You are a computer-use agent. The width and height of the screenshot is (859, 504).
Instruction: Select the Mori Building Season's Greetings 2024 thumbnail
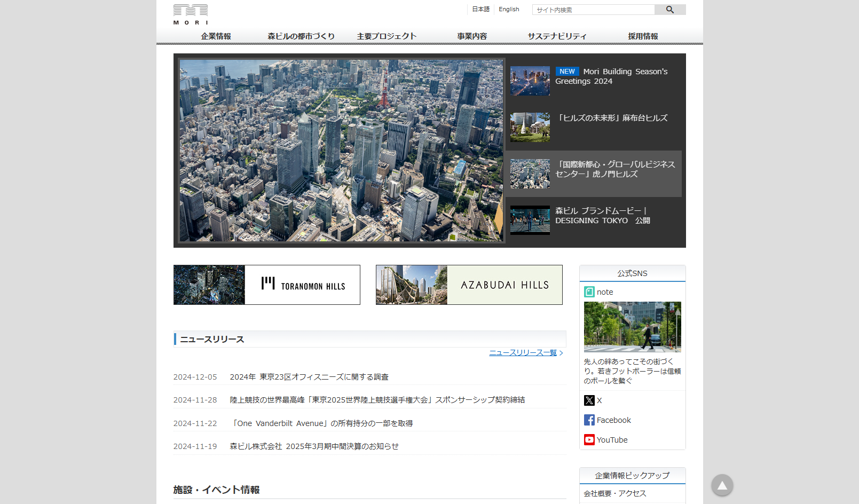pyautogui.click(x=530, y=81)
